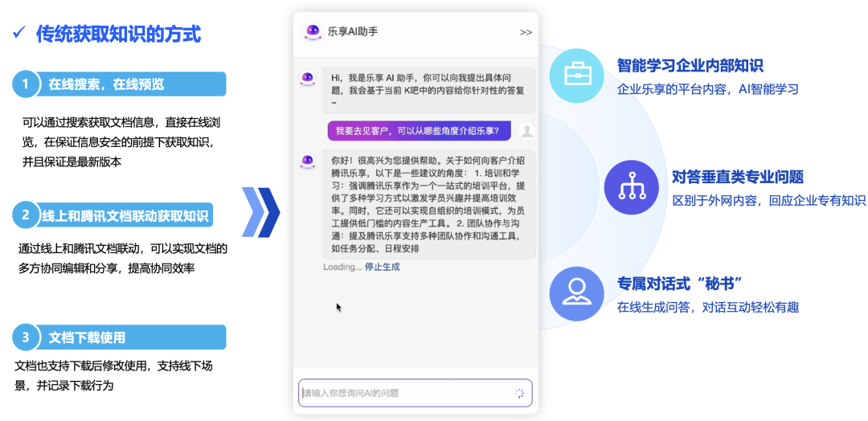This screenshot has height=421, width=868.
Task: Click the text 在线生成问答，对话互动轻松有趣
Action: [708, 307]
